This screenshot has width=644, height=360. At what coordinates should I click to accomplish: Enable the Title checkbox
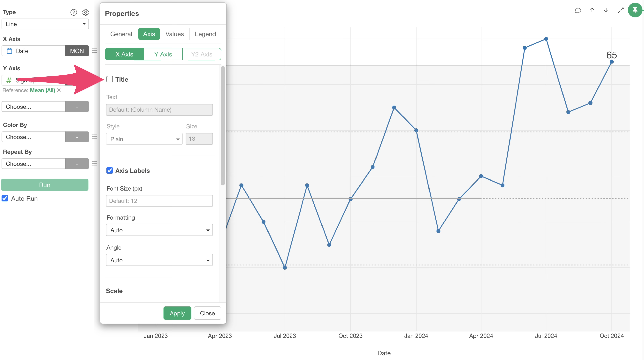[x=110, y=79]
